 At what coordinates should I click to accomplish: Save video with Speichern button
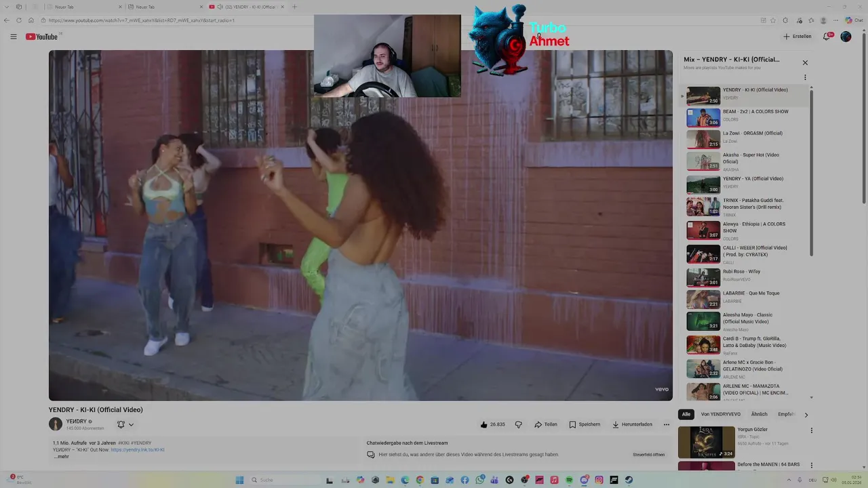click(585, 424)
